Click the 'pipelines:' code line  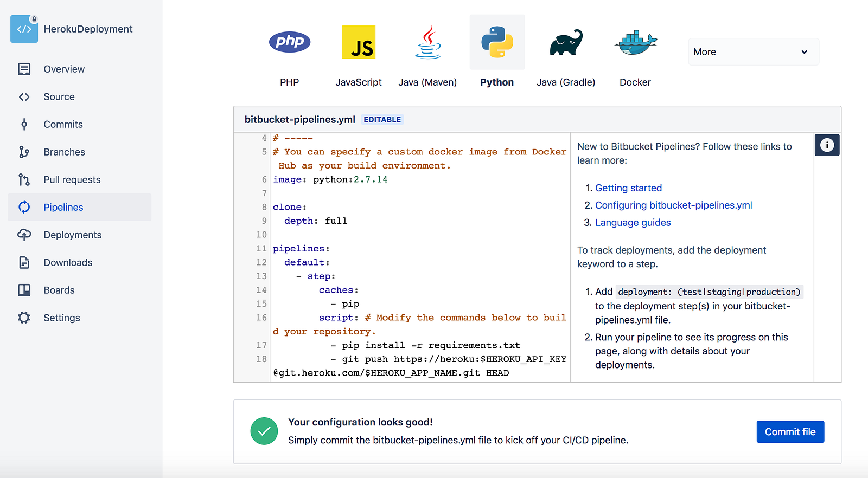tap(301, 249)
